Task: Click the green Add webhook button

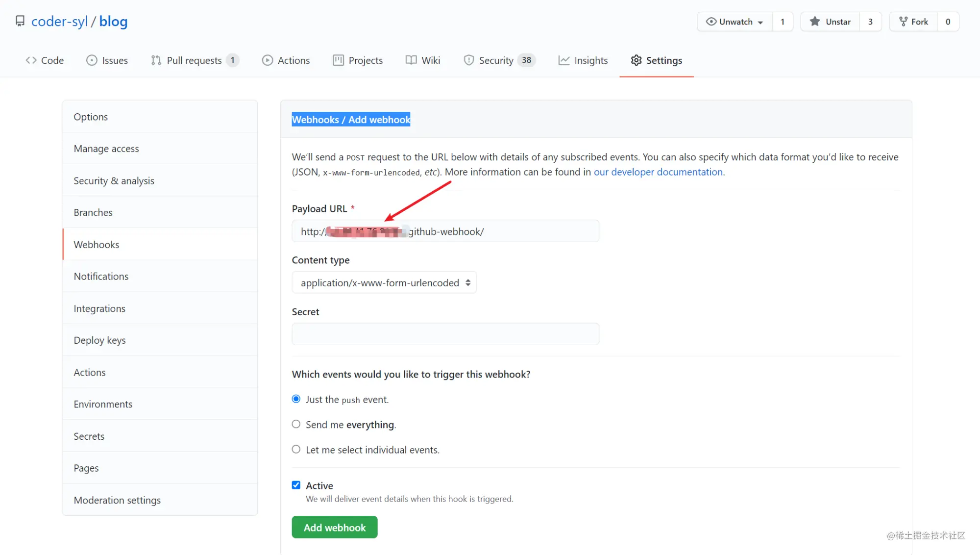Action: (x=335, y=527)
